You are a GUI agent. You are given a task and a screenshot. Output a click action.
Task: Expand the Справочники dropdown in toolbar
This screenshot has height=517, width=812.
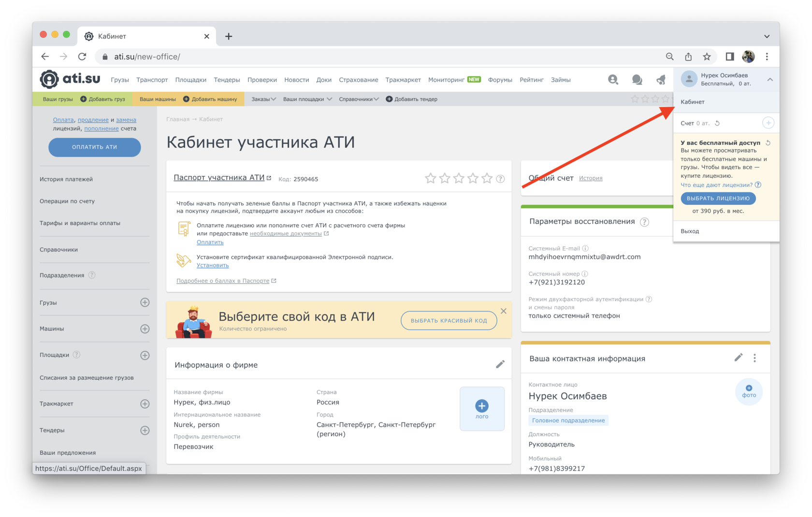click(359, 99)
